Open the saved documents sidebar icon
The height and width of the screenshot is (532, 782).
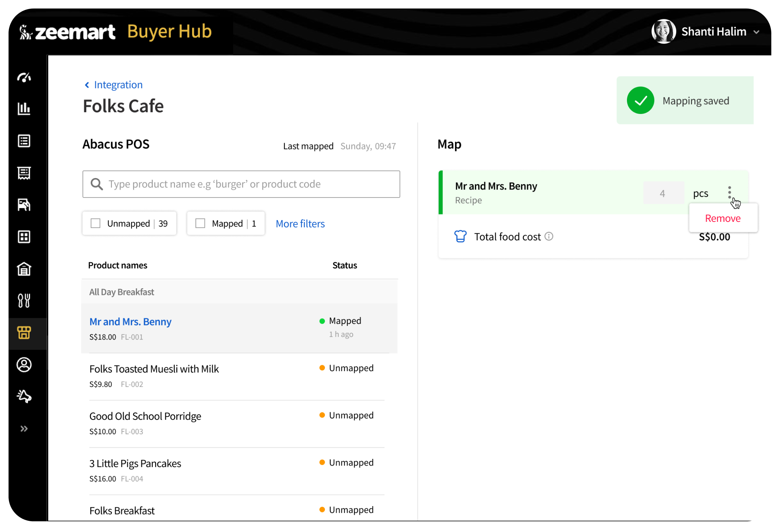pos(24,205)
